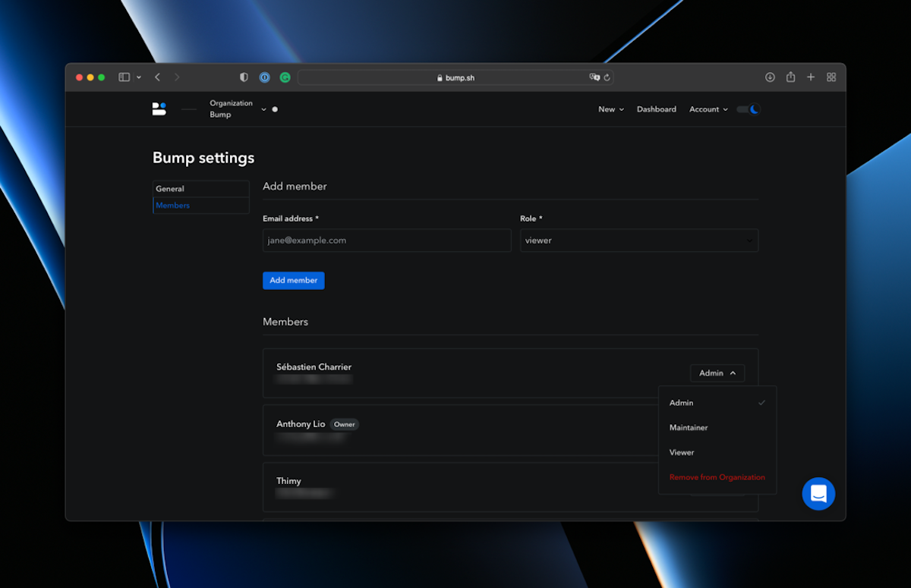The image size is (911, 588).
Task: Show the tab overview grid
Action: (x=831, y=77)
